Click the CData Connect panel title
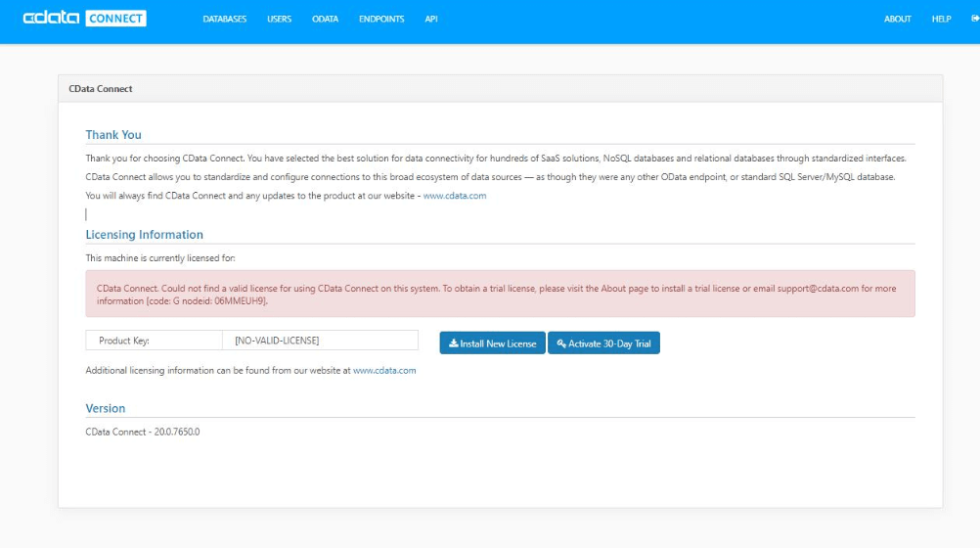The height and width of the screenshot is (548, 980). click(101, 89)
